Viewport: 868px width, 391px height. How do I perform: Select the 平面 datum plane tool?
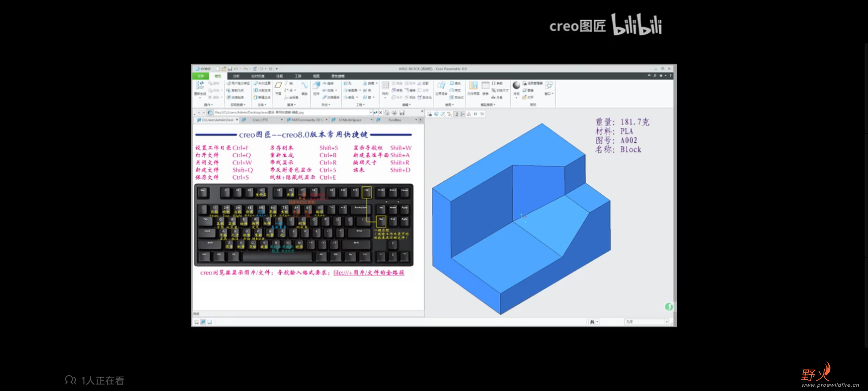(x=278, y=88)
